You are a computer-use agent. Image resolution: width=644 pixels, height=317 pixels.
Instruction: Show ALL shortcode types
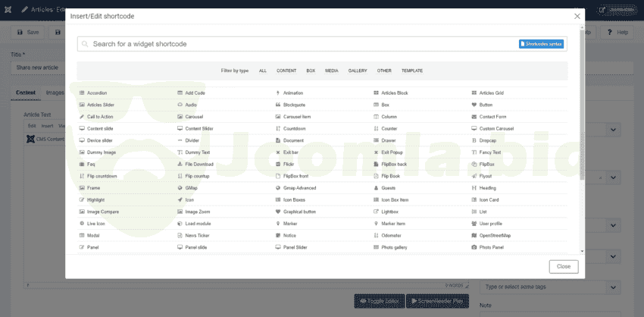click(x=263, y=71)
